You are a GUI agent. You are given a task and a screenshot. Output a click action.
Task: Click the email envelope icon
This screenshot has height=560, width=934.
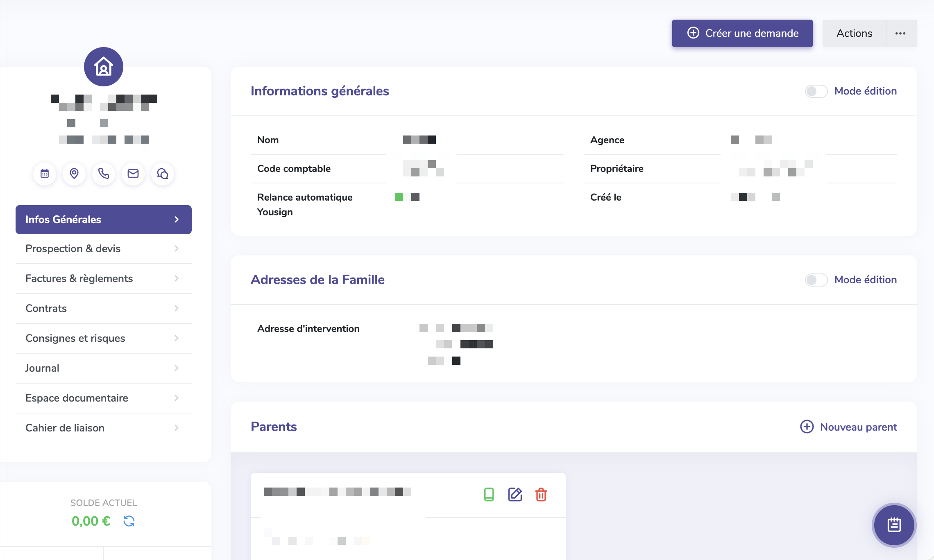[133, 174]
